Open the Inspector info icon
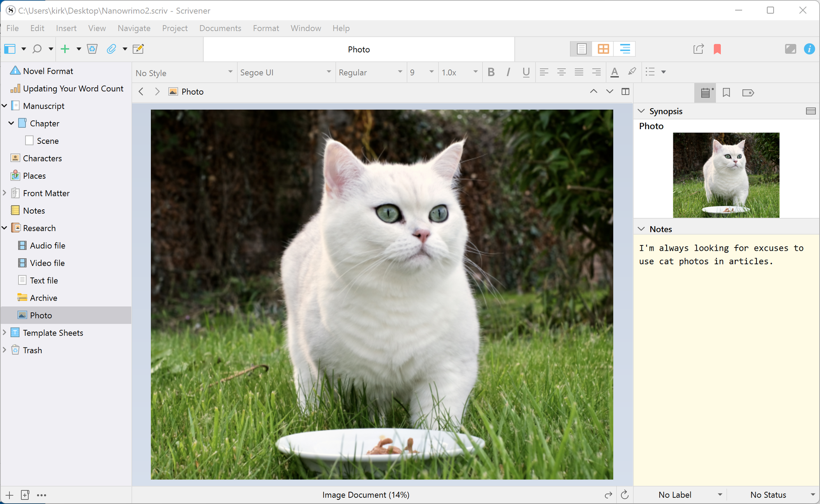 coord(809,49)
